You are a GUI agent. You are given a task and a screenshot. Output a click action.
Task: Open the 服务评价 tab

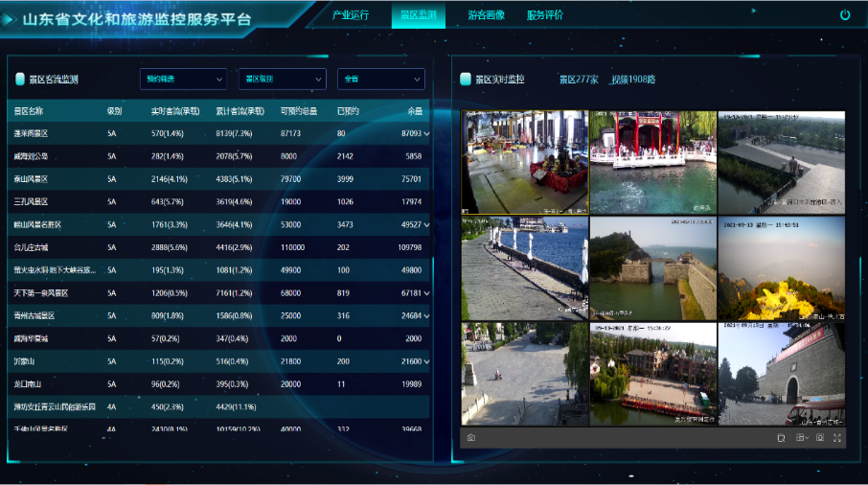click(x=545, y=15)
